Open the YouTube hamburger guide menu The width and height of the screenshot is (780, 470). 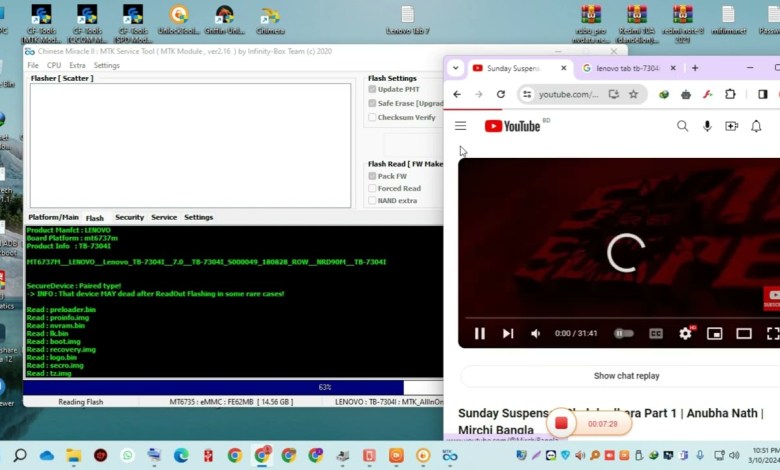coord(460,126)
